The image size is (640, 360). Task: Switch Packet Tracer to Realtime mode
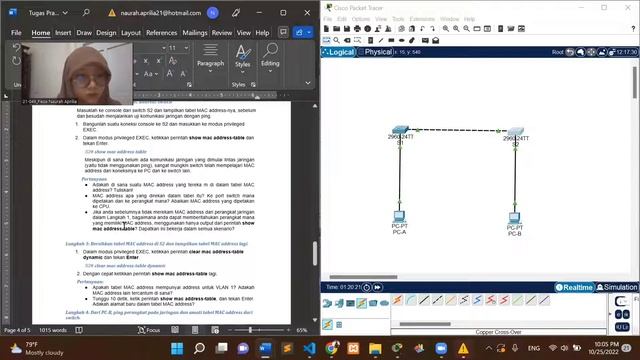pos(574,287)
